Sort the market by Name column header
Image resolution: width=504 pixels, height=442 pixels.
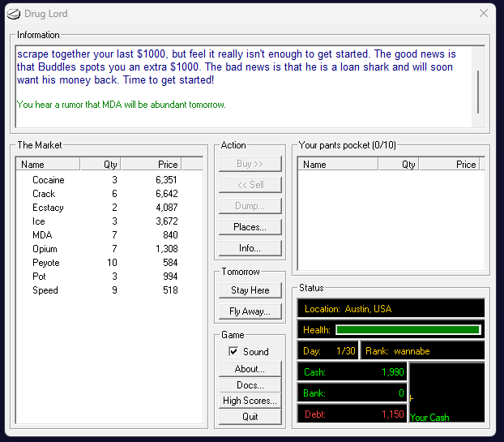pyautogui.click(x=48, y=164)
